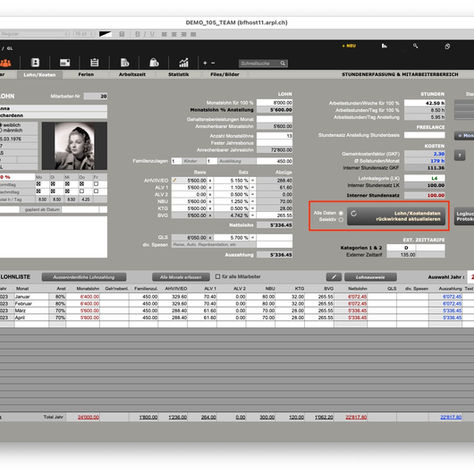Image resolution: width=474 pixels, height=474 pixels.
Task: Click the magnifier in Schnellsuche field
Action: coord(283,63)
